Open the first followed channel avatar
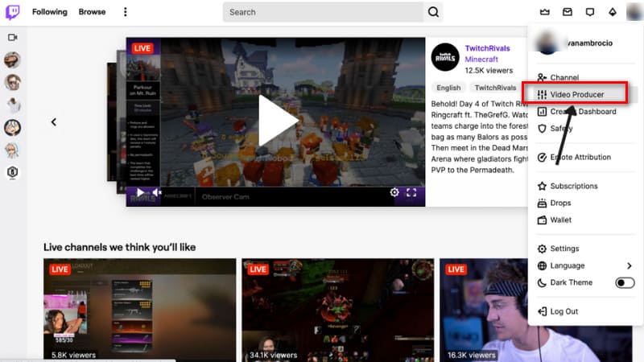 click(x=12, y=60)
